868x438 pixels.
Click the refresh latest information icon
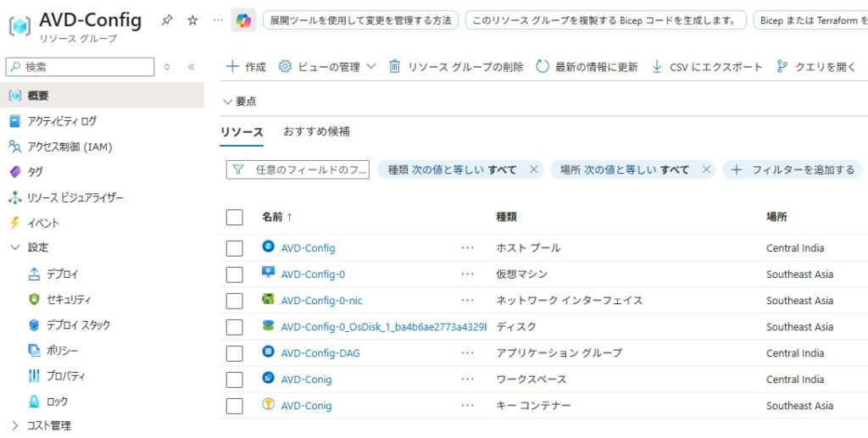543,67
